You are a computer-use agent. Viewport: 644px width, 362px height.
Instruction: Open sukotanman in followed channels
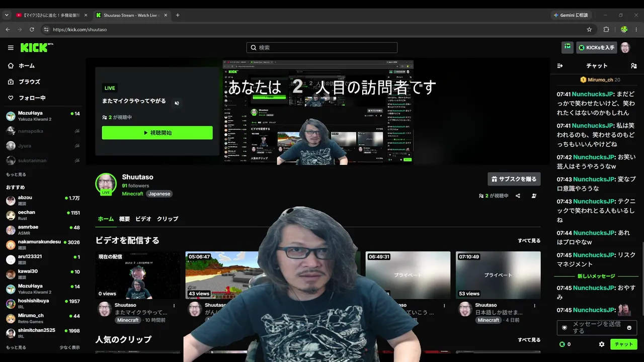(x=43, y=161)
